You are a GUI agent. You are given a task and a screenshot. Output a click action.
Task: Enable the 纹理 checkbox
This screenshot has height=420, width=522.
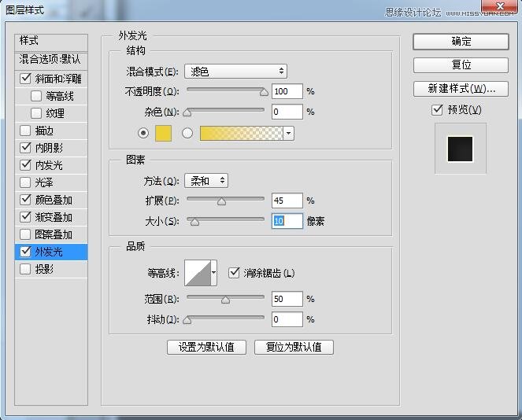click(x=36, y=113)
